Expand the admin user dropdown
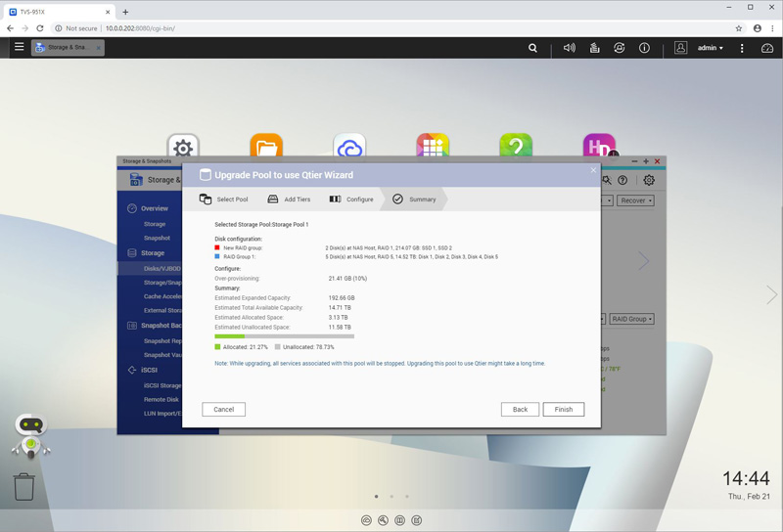783x532 pixels. (x=710, y=48)
